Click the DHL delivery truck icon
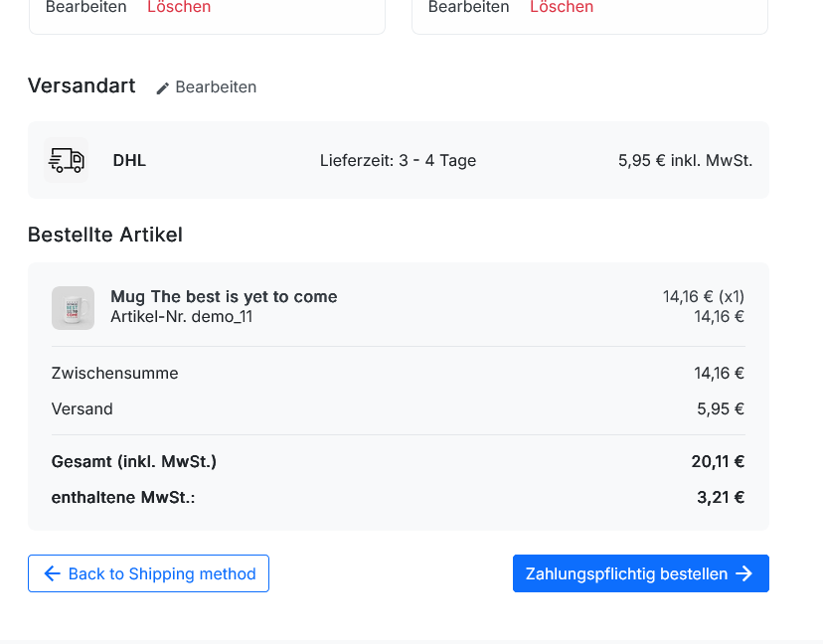823x644 pixels. [x=67, y=160]
